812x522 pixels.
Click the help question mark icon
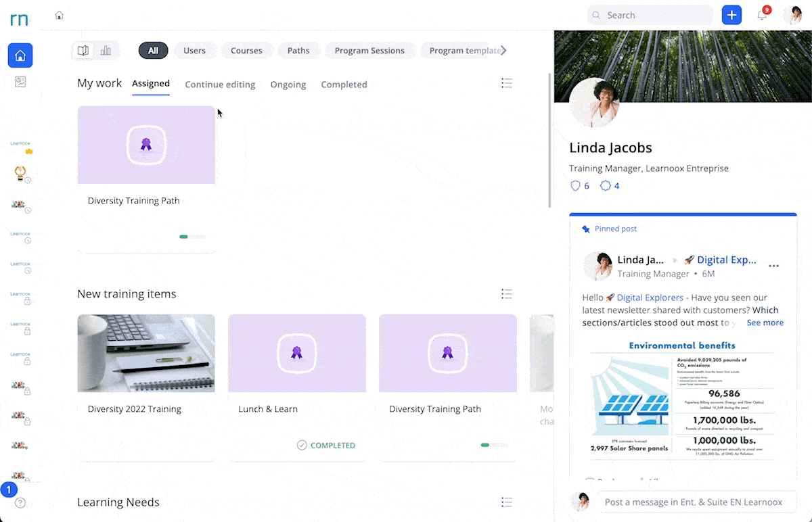pyautogui.click(x=20, y=502)
